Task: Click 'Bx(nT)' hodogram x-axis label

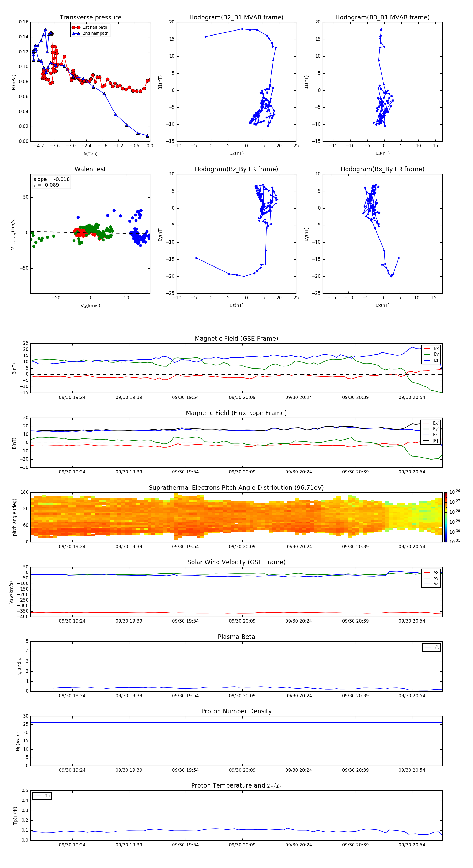Action: (382, 305)
